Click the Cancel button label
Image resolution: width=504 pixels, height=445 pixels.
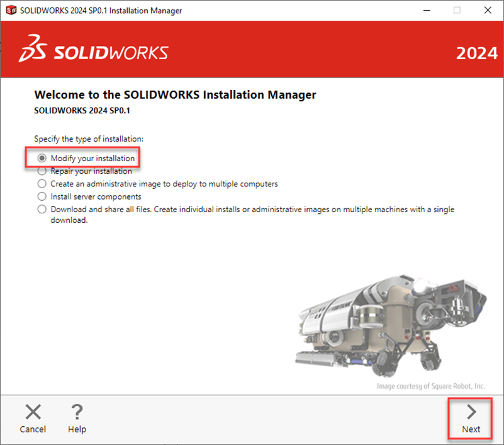(33, 429)
